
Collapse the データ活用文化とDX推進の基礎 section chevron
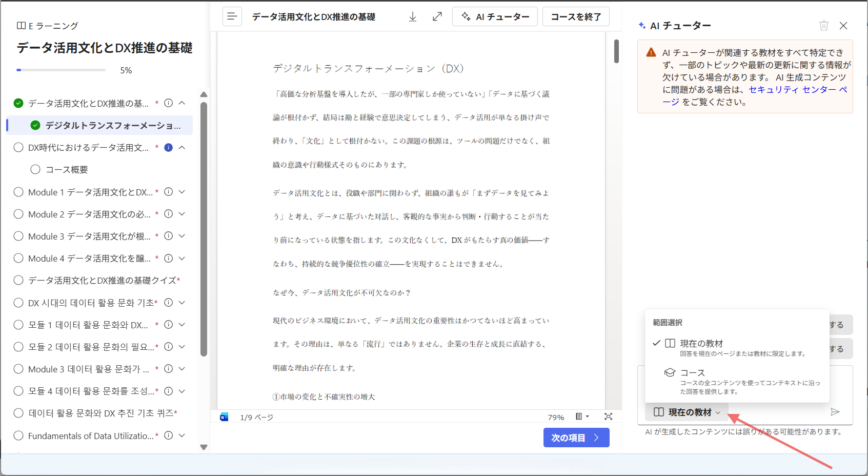coord(182,103)
